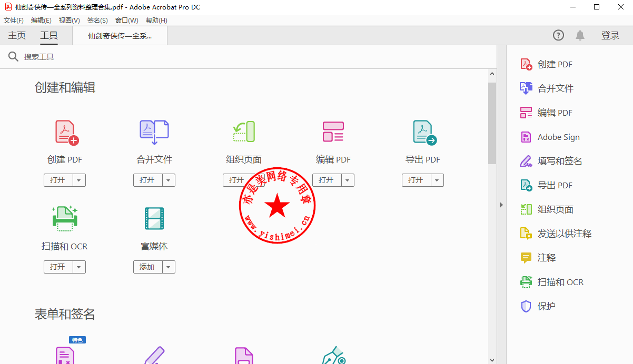Select 发送以供注释 icon in sidebar
This screenshot has height=364, width=633.
click(526, 234)
